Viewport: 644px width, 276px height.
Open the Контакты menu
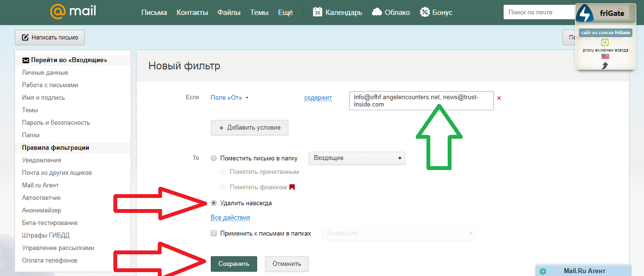pyautogui.click(x=192, y=13)
